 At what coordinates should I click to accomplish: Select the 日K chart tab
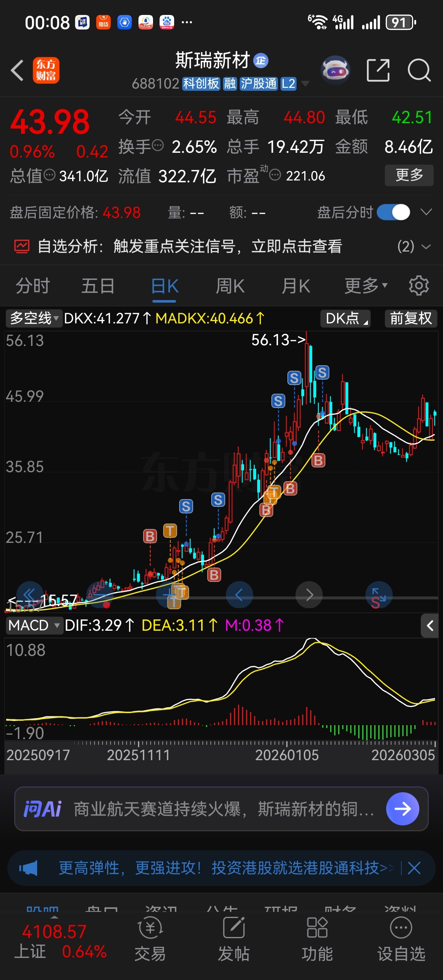(x=164, y=286)
